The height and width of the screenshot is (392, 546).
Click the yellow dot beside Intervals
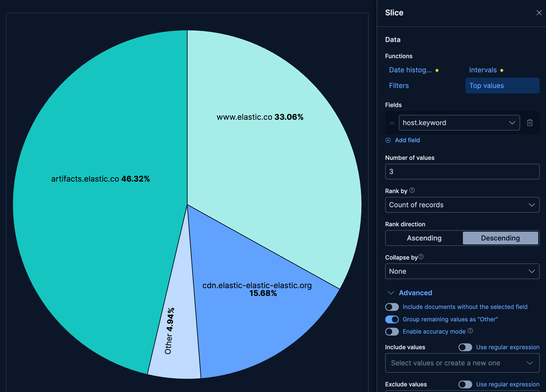point(502,70)
